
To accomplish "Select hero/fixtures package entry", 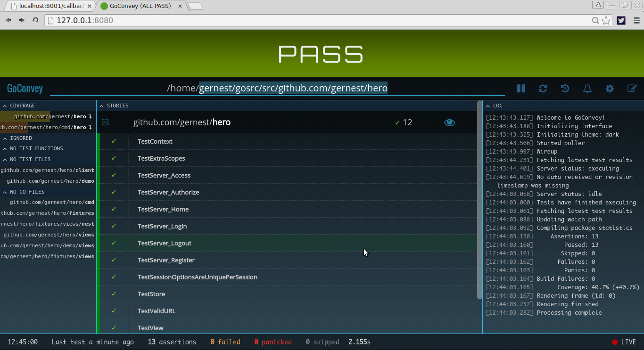I will coord(47,213).
